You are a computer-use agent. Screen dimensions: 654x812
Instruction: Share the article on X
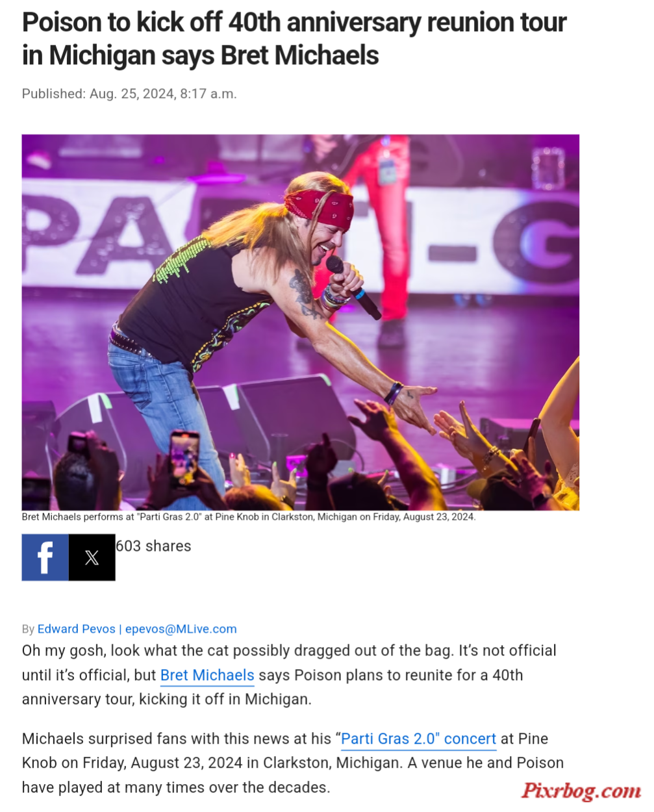click(92, 557)
